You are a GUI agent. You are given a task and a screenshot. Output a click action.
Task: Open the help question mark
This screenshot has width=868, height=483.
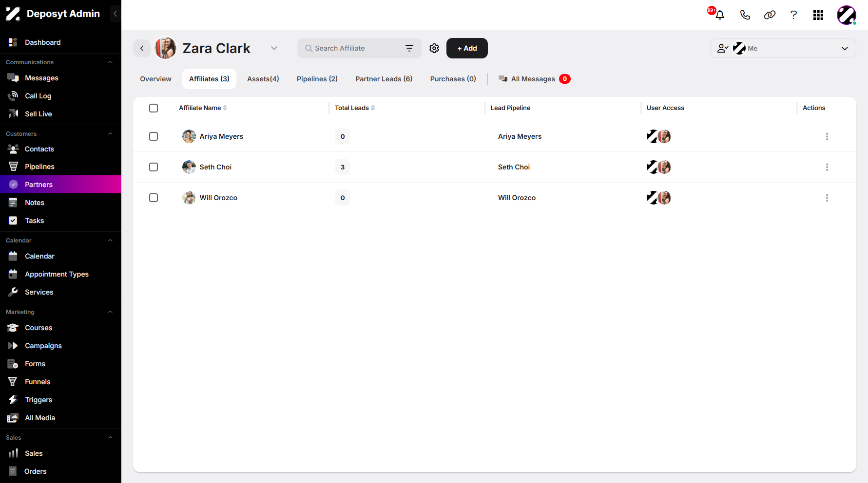click(793, 15)
